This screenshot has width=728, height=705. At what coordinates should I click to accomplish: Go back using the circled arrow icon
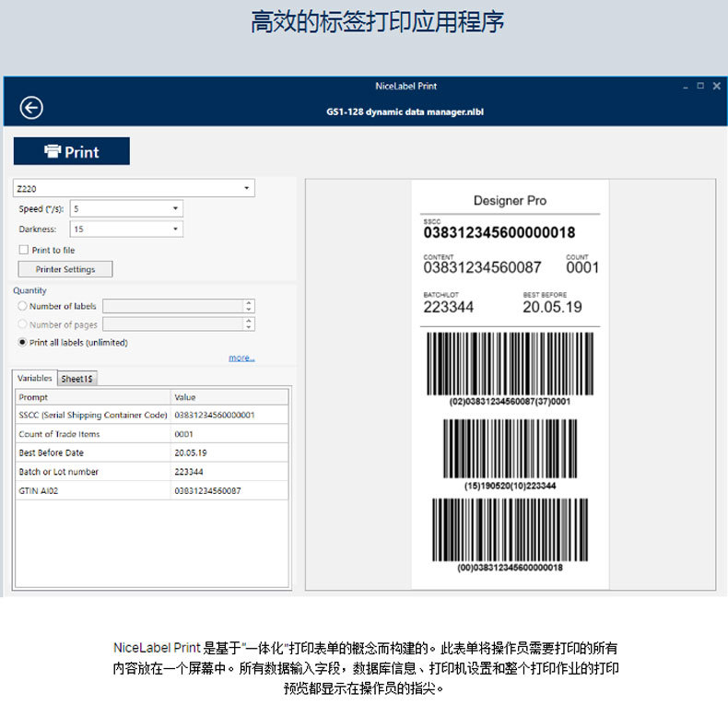tap(31, 108)
